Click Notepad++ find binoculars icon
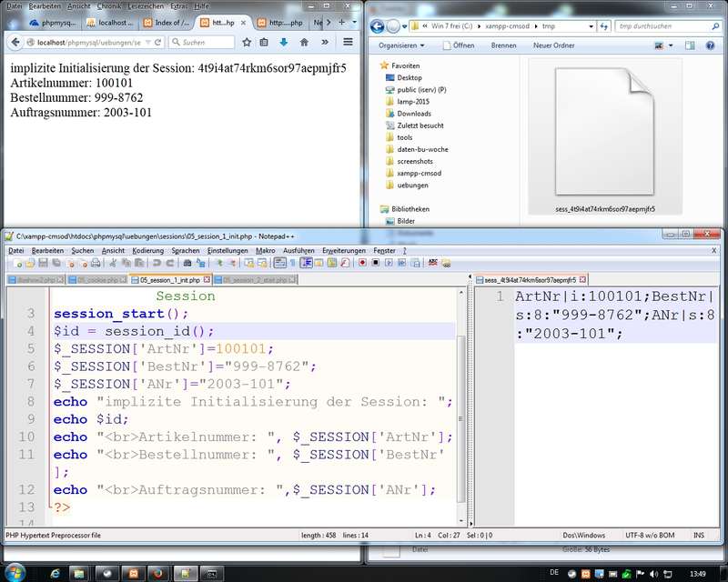This screenshot has height=582, width=728. 189,263
